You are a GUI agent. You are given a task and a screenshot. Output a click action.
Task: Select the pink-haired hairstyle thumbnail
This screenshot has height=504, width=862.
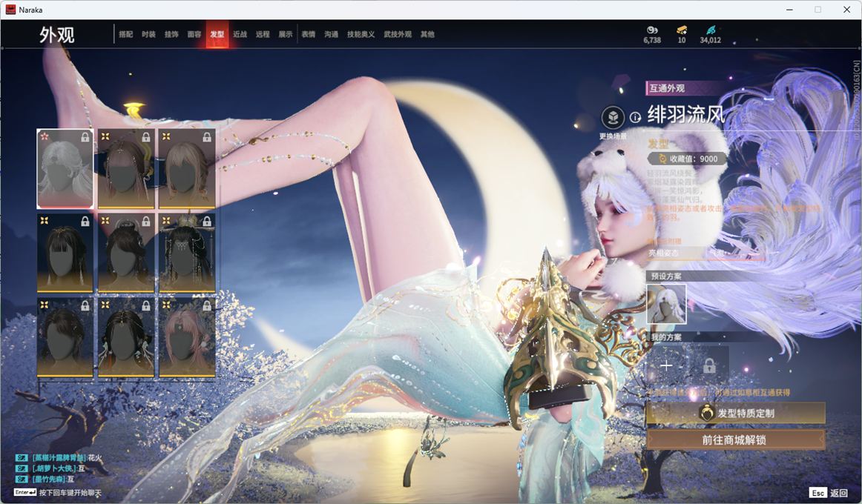[186, 337]
